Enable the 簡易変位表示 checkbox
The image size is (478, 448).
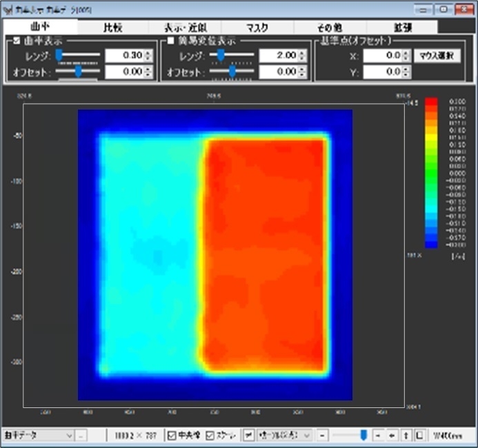point(171,41)
